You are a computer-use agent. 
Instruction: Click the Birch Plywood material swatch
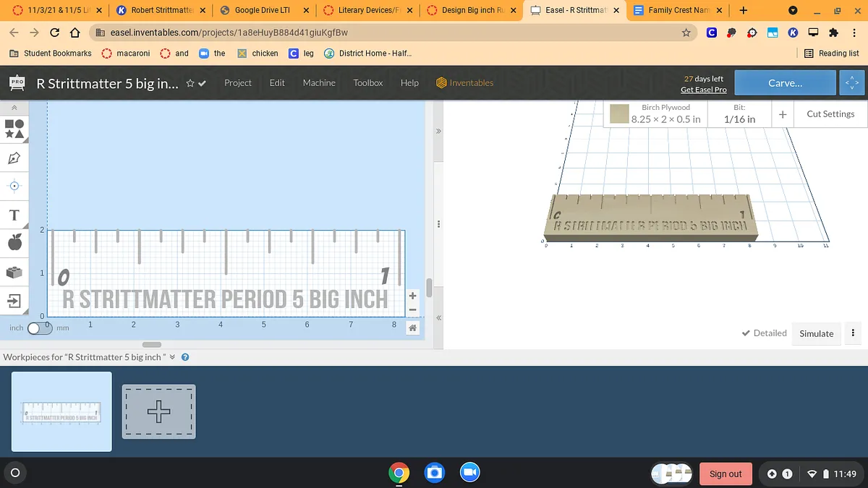point(618,114)
